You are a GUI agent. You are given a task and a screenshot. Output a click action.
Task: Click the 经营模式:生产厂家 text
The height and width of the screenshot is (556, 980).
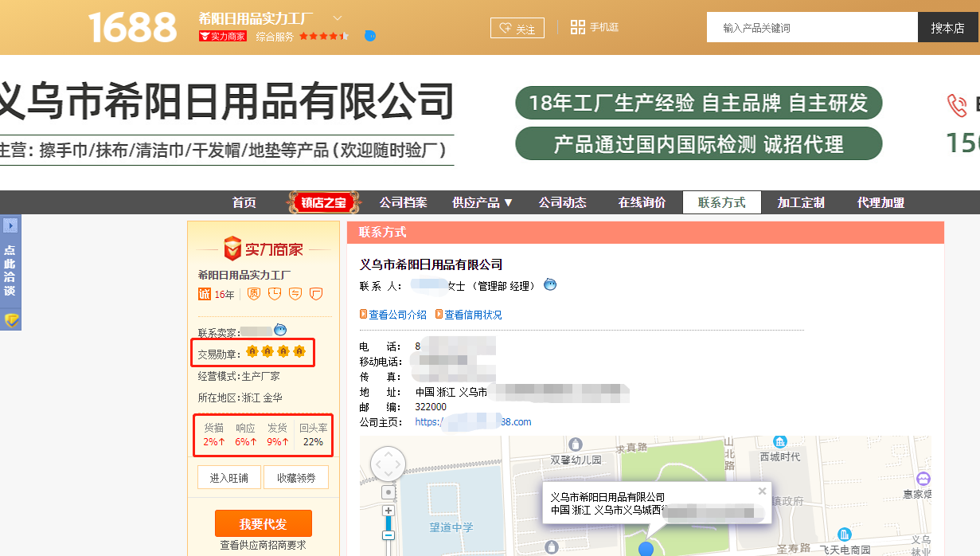coord(239,376)
